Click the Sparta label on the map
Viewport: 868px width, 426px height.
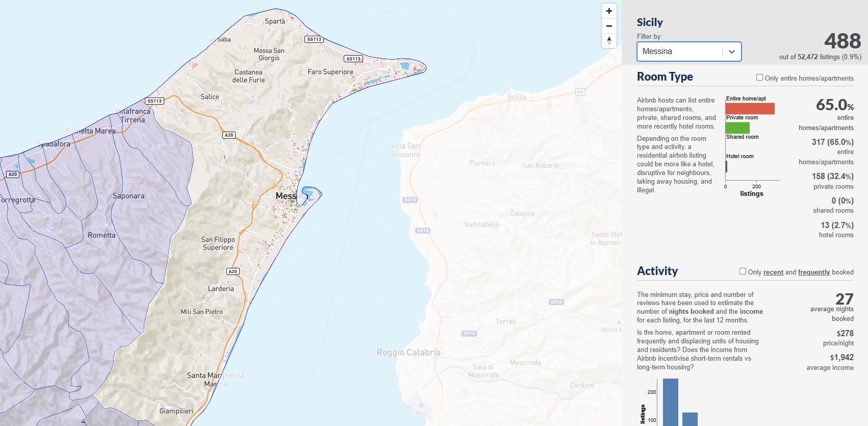click(275, 21)
